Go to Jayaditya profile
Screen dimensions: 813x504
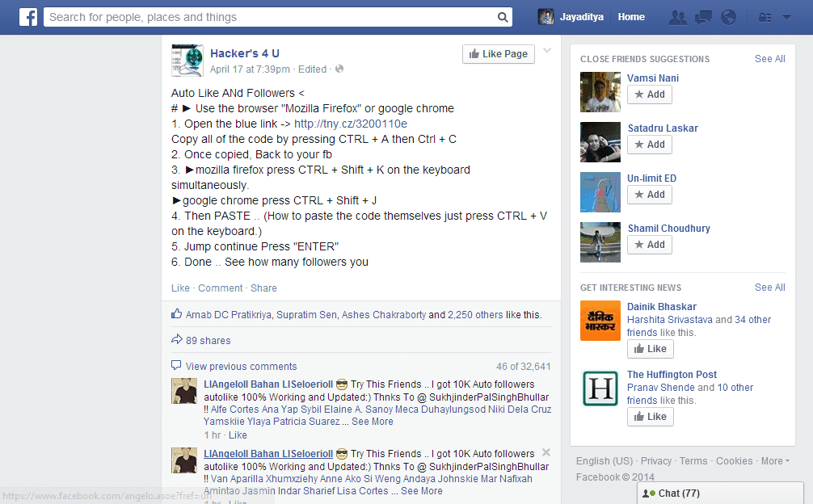click(x=581, y=17)
